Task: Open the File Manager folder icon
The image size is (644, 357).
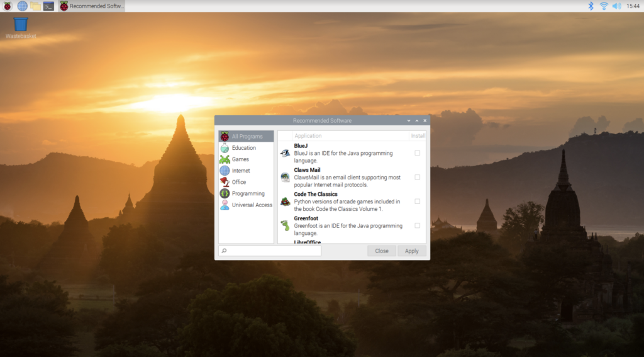Action: pyautogui.click(x=35, y=6)
